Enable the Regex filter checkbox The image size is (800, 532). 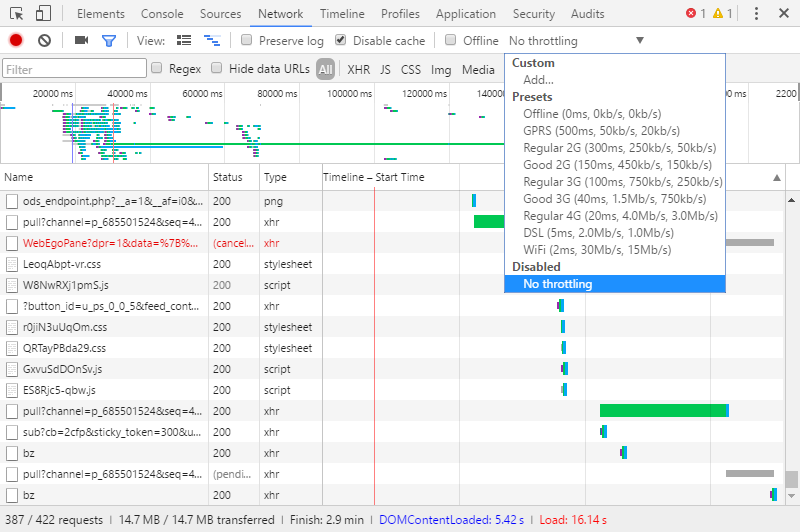[x=157, y=69]
